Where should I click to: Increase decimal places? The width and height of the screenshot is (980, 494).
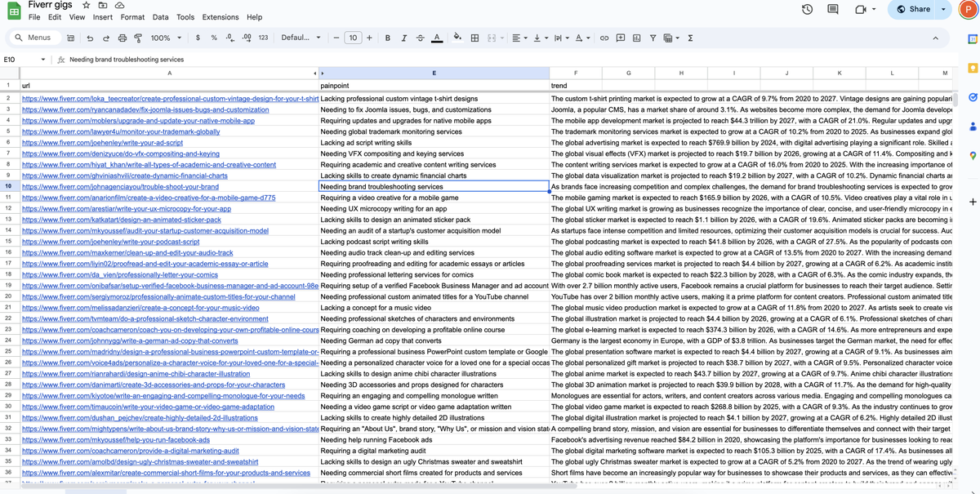[246, 38]
